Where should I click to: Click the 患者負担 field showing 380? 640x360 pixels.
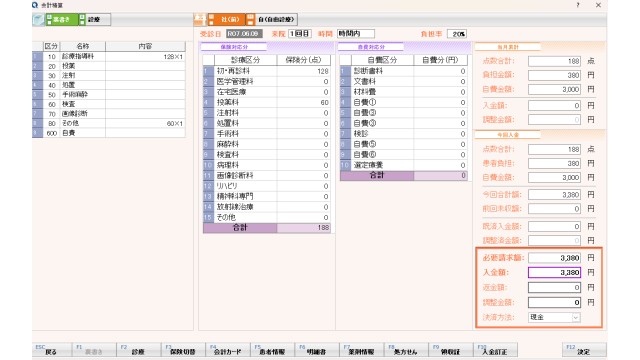[554, 163]
